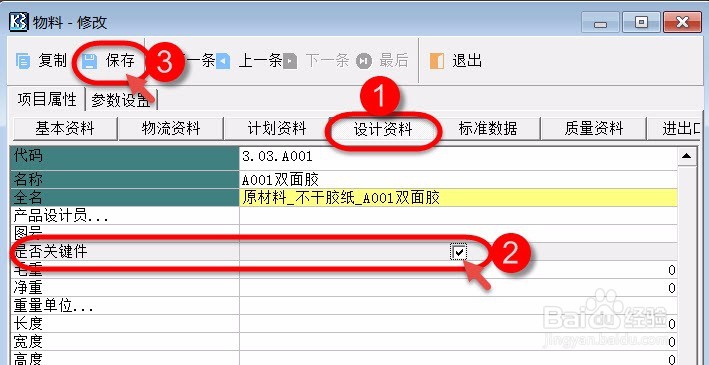Viewport: 709px width, 365px height.
Task: Click the scrollbar up arrow
Action: [687, 156]
